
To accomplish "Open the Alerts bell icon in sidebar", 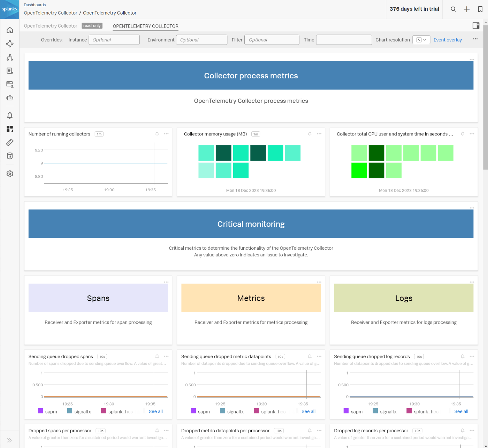I will pos(10,115).
